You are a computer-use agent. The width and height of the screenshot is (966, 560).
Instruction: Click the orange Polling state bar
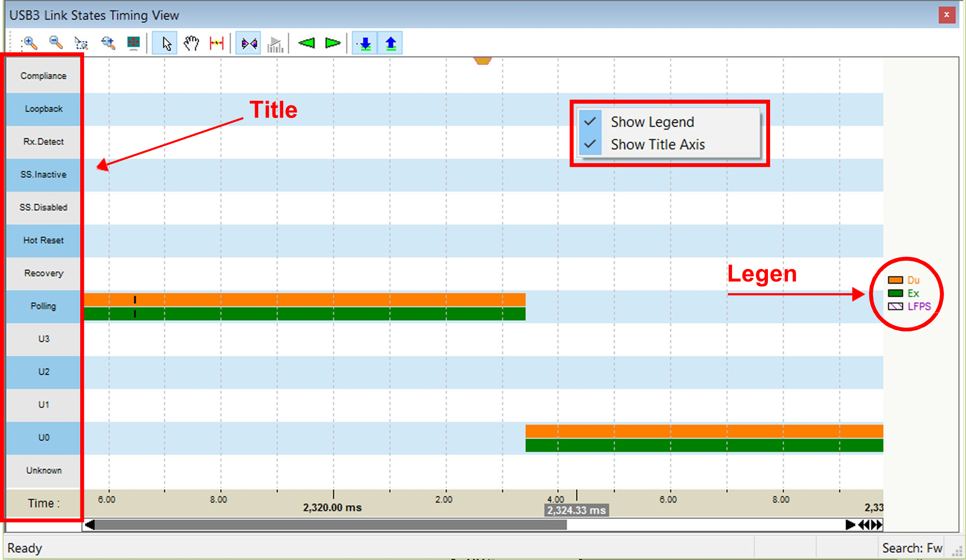304,300
